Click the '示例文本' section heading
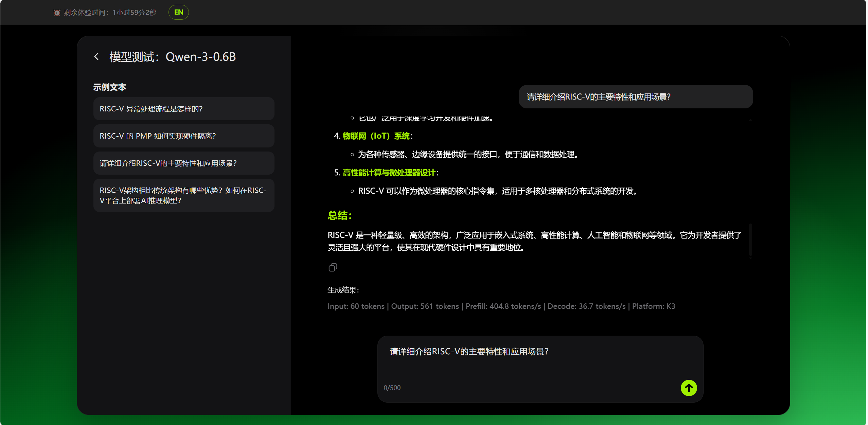This screenshot has height=425, width=868. pos(109,87)
